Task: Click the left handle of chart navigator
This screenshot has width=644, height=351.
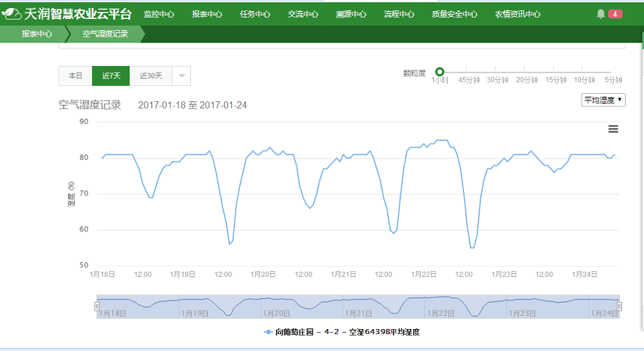Action: pos(97,306)
